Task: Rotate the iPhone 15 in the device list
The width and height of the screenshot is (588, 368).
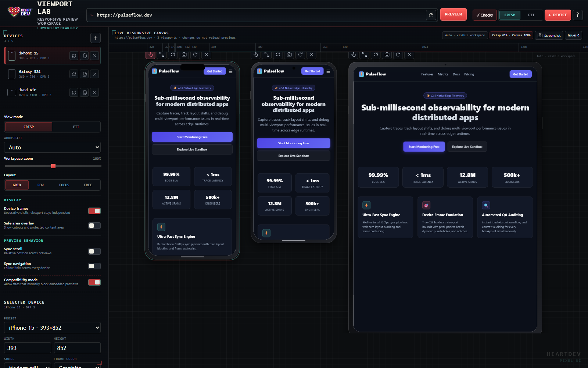Action: (x=74, y=56)
